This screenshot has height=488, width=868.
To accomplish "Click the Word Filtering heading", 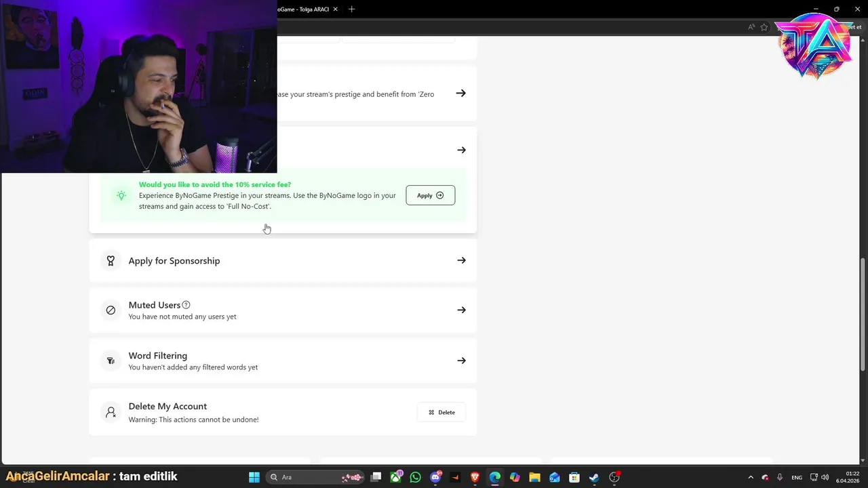I will 158,355.
